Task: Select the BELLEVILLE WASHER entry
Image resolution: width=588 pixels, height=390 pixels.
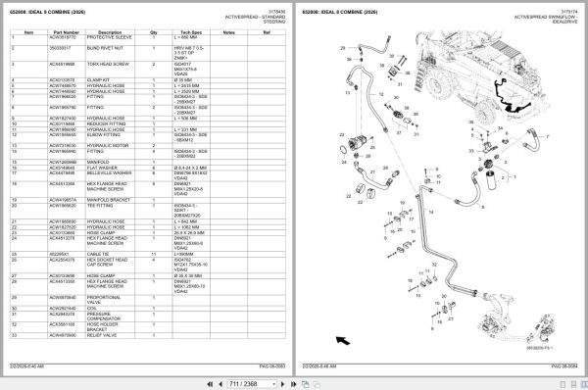Action: click(109, 172)
